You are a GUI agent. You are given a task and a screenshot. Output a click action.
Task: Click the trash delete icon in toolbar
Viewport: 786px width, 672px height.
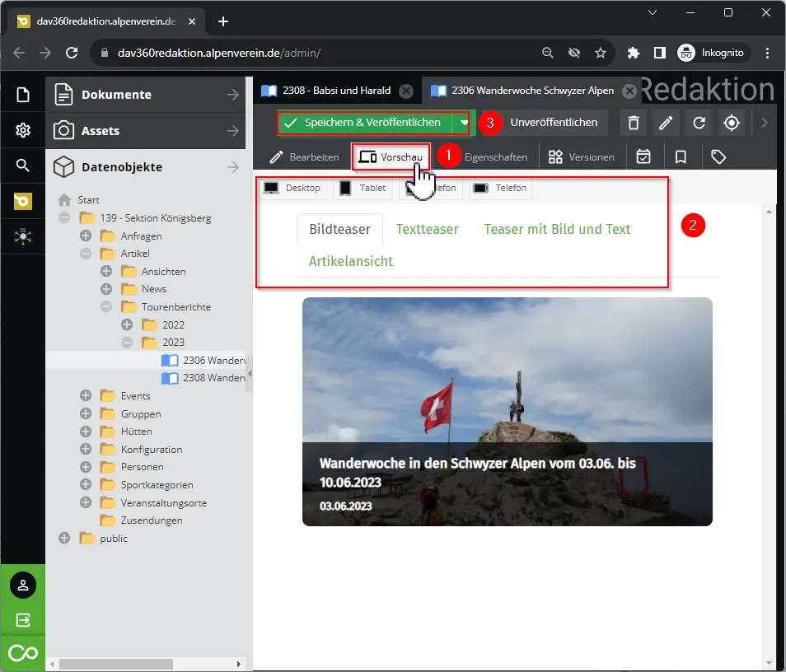click(x=633, y=123)
